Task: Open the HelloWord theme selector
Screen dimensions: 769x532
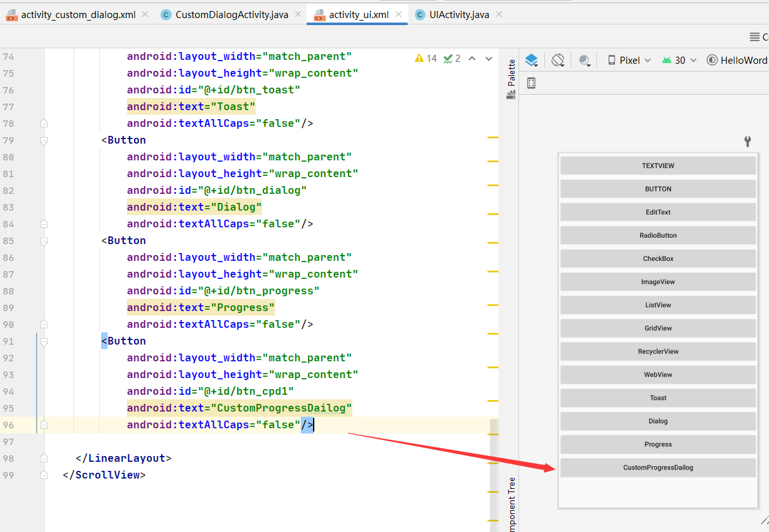Action: (x=737, y=61)
